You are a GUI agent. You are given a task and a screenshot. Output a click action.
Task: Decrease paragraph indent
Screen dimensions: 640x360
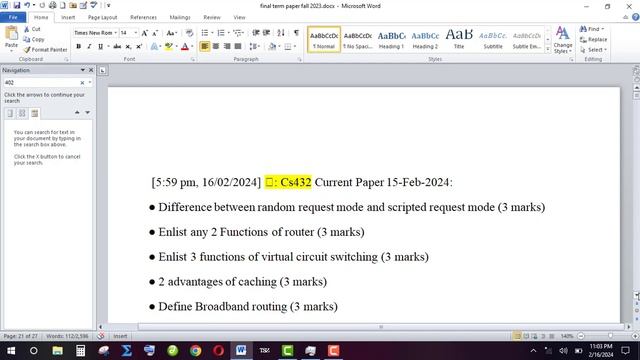coord(256,33)
